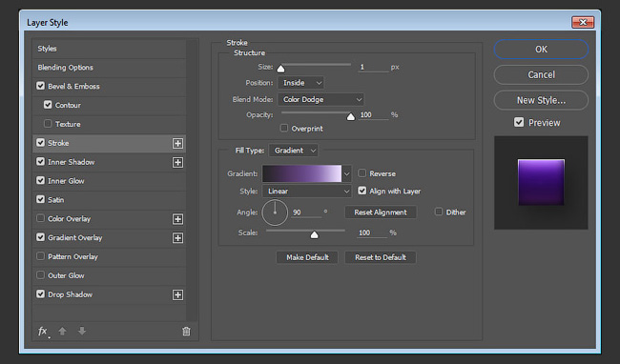
Task: Toggle the Contour checkbox
Action: 48,105
